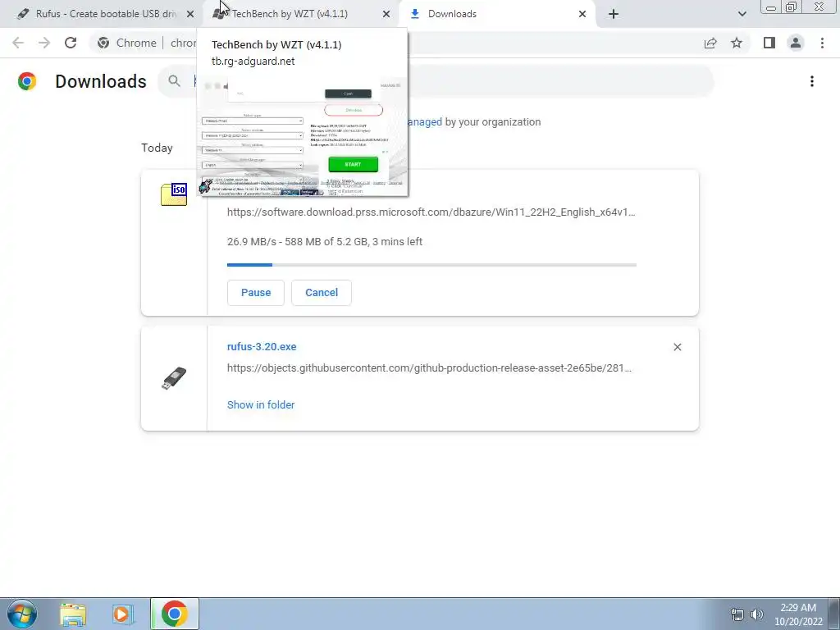Close the Rufus tab

tap(190, 14)
